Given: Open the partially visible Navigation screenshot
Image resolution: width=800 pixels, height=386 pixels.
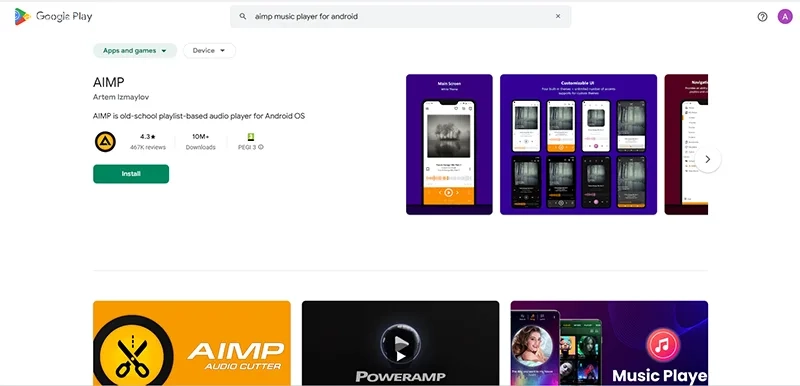Looking at the screenshot, I should point(686,145).
